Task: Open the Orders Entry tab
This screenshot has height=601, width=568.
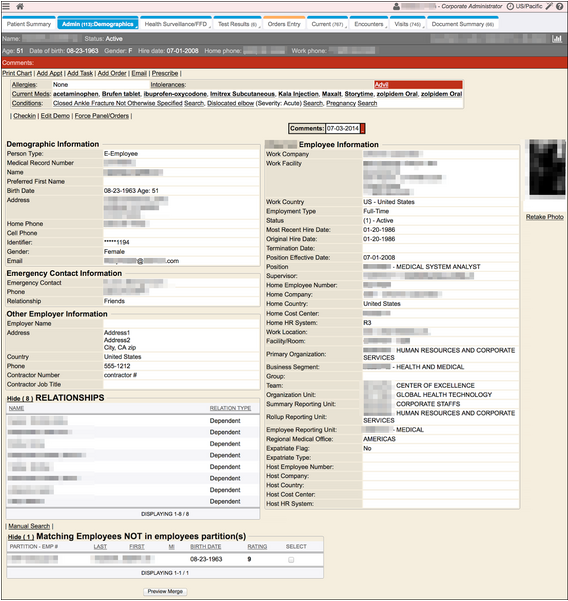Action: click(x=284, y=24)
